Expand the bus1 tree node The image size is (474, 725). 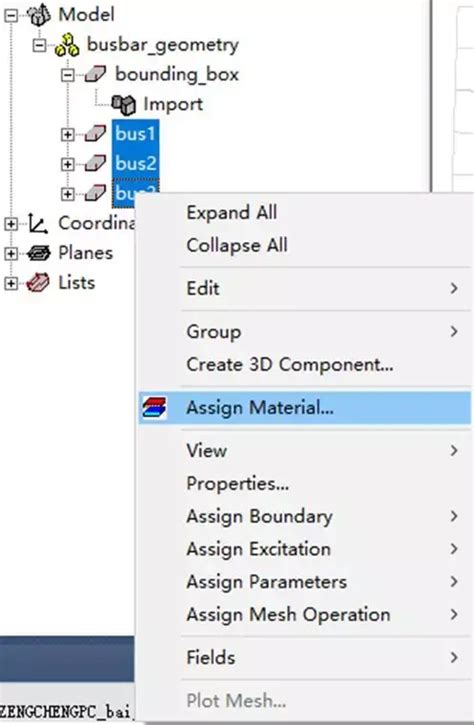[x=68, y=134]
